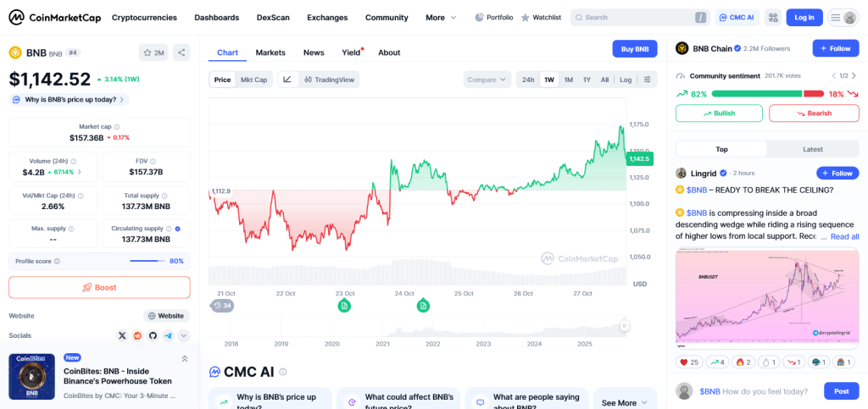This screenshot has width=868, height=409.
Task: Share BNB using the share icon
Action: pyautogui.click(x=181, y=53)
